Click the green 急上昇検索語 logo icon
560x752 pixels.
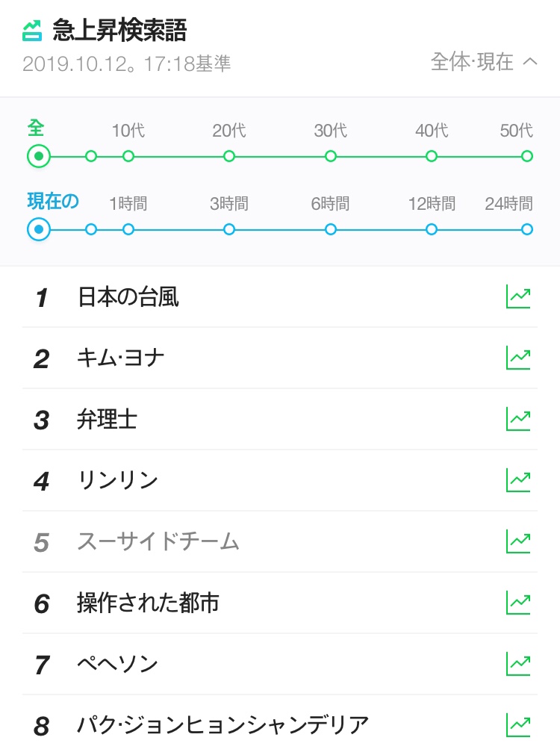[32, 31]
